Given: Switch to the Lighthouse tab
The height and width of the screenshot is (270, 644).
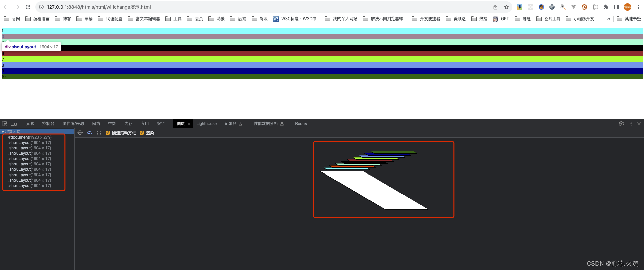Looking at the screenshot, I should tap(206, 124).
